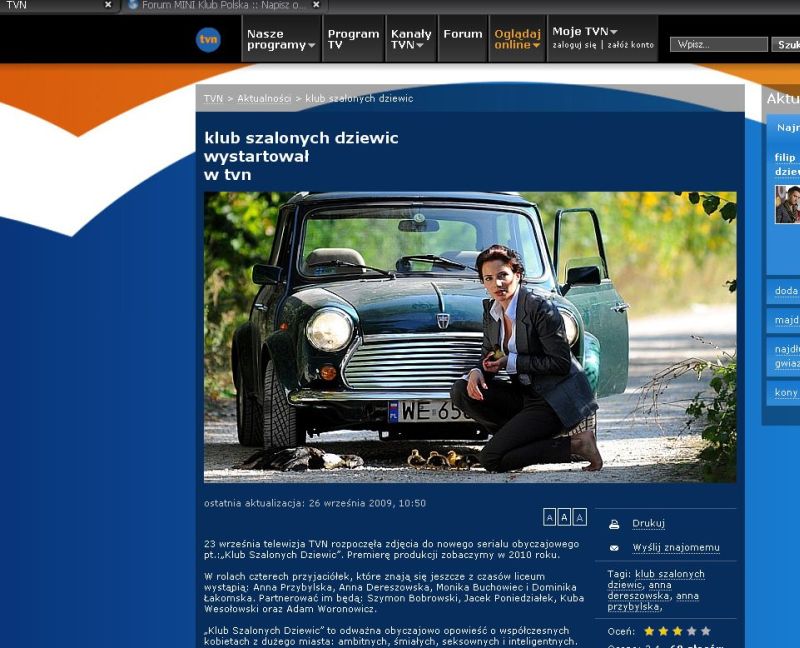Open the Aktualności breadcrumb link

click(x=264, y=98)
